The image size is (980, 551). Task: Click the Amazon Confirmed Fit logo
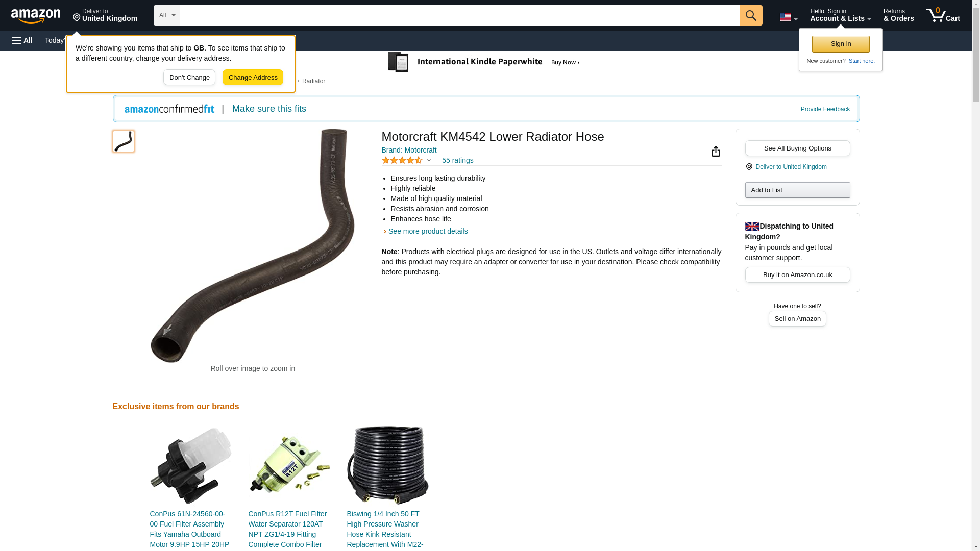click(x=169, y=109)
